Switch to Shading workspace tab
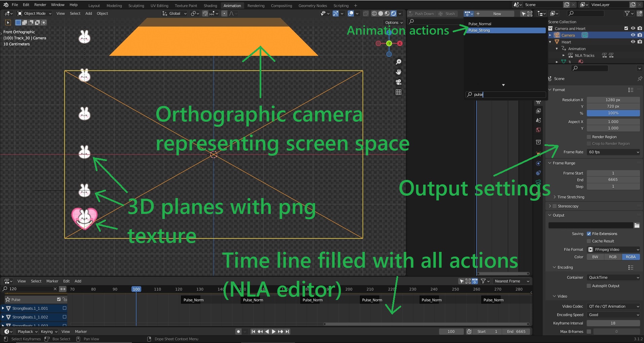This screenshot has width=644, height=343. tap(210, 5)
